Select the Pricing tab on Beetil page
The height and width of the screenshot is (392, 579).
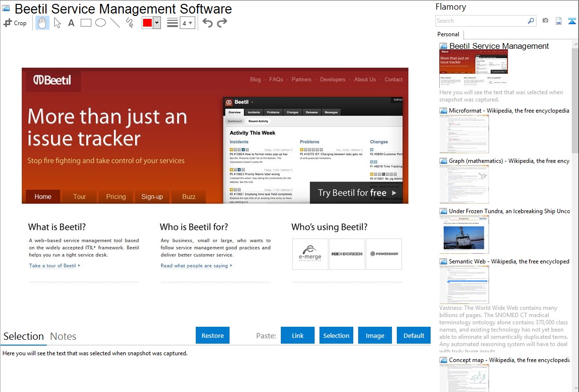point(116,197)
